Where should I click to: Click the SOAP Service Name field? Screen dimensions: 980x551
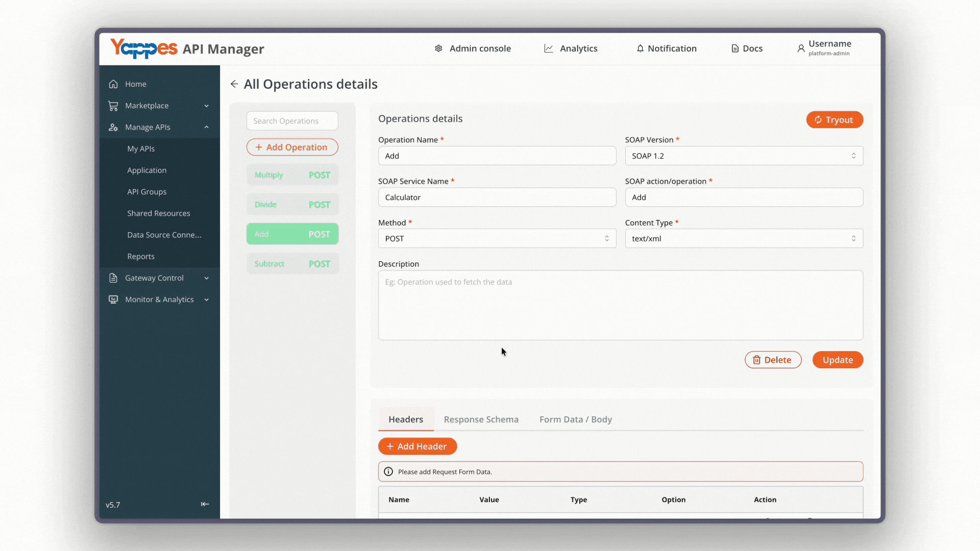497,197
